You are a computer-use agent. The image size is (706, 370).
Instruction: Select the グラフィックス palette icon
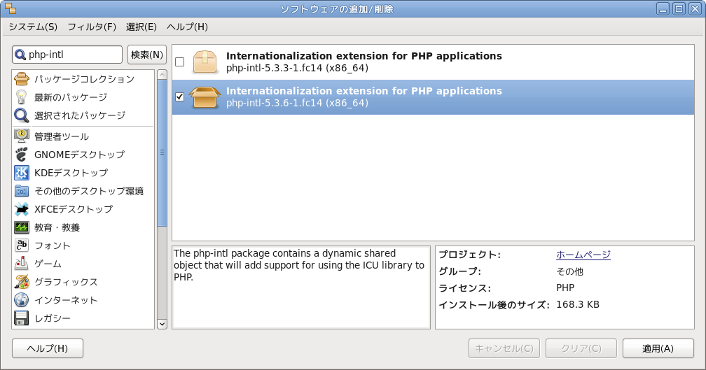(x=22, y=282)
